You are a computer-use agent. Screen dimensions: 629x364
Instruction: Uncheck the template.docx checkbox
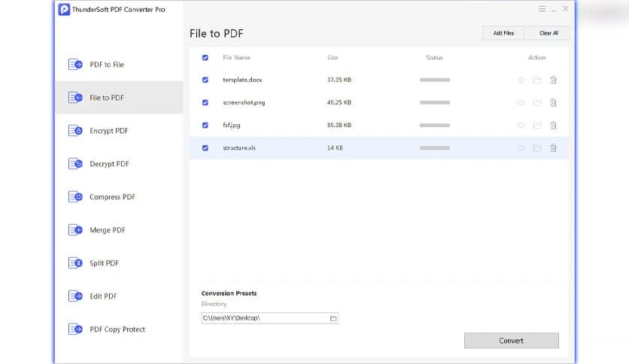[205, 80]
